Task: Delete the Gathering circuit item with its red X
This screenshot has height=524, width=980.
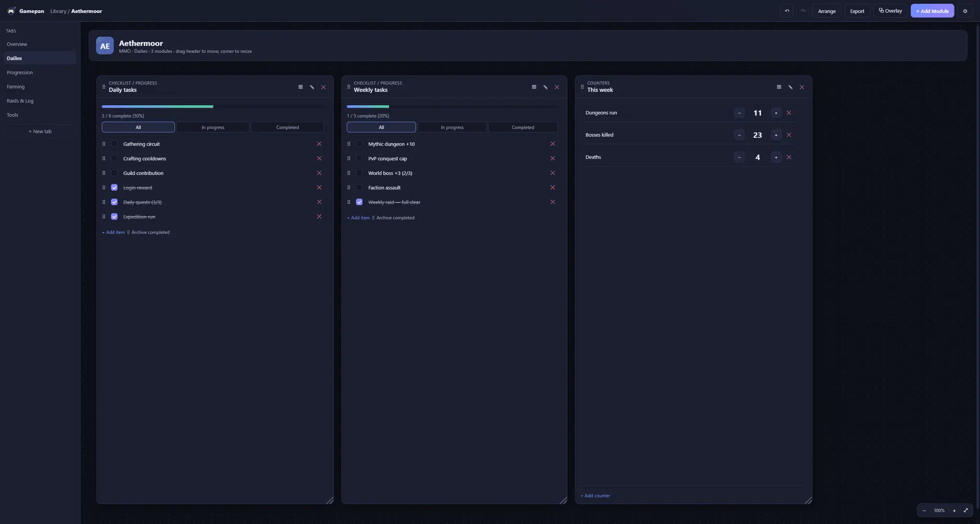Action: tap(319, 144)
